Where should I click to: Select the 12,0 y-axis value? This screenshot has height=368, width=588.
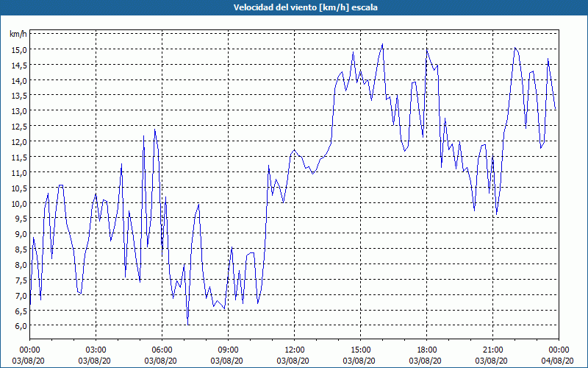coord(18,142)
